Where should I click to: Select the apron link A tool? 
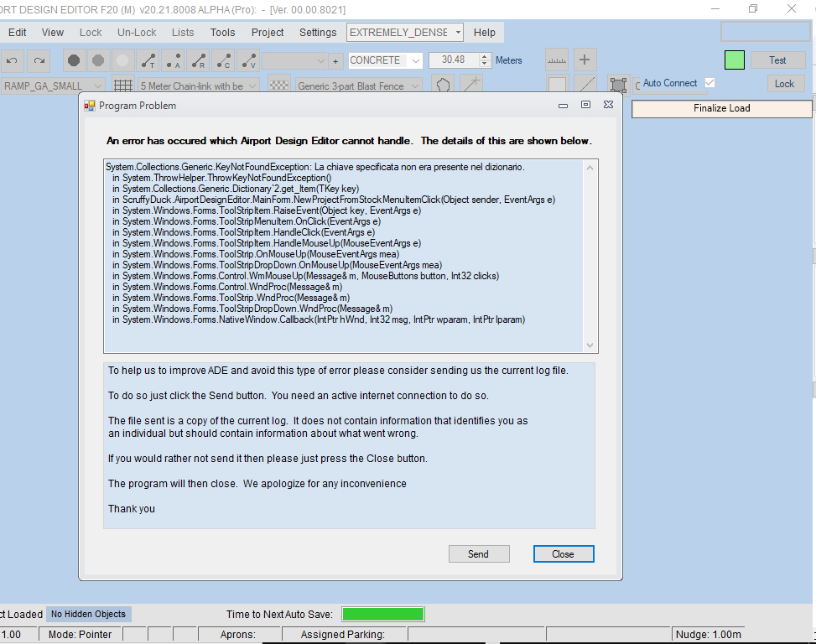pyautogui.click(x=174, y=61)
